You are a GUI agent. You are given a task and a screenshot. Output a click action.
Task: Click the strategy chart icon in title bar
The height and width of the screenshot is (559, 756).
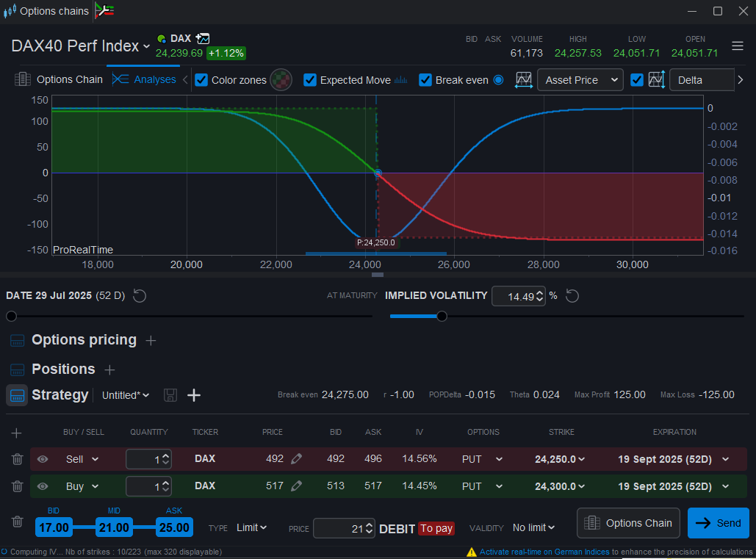tap(104, 10)
